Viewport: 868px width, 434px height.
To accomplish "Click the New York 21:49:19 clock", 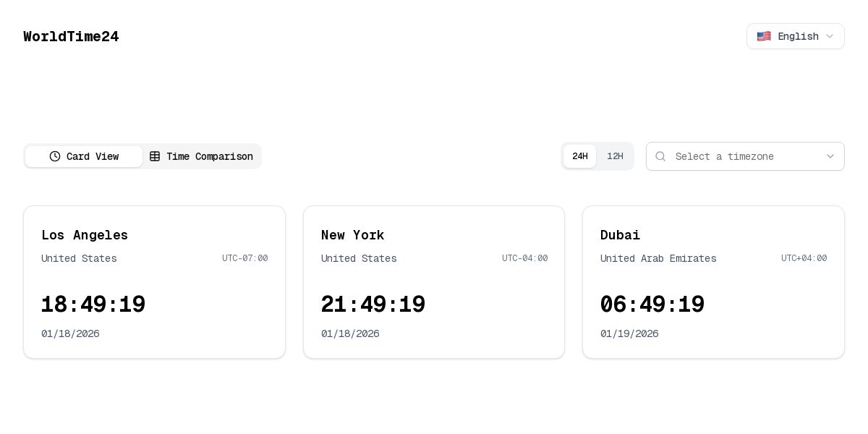I will 373,305.
